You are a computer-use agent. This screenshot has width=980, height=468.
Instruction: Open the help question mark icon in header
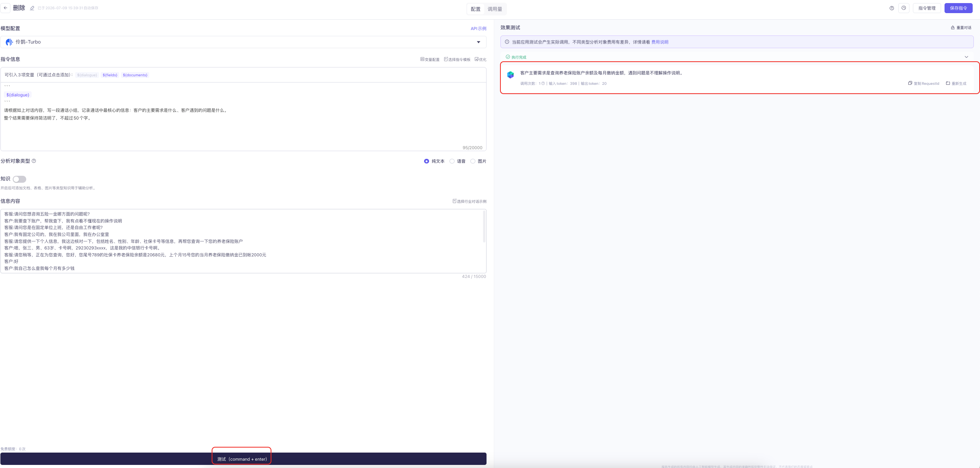(x=892, y=8)
